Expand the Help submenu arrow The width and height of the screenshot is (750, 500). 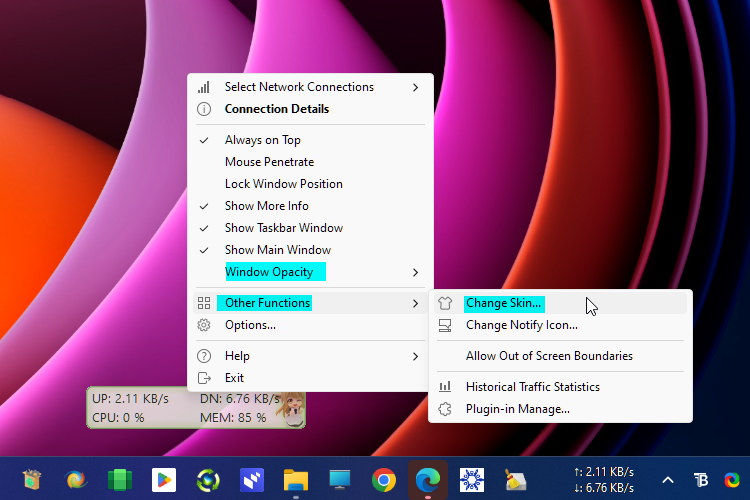pos(415,356)
